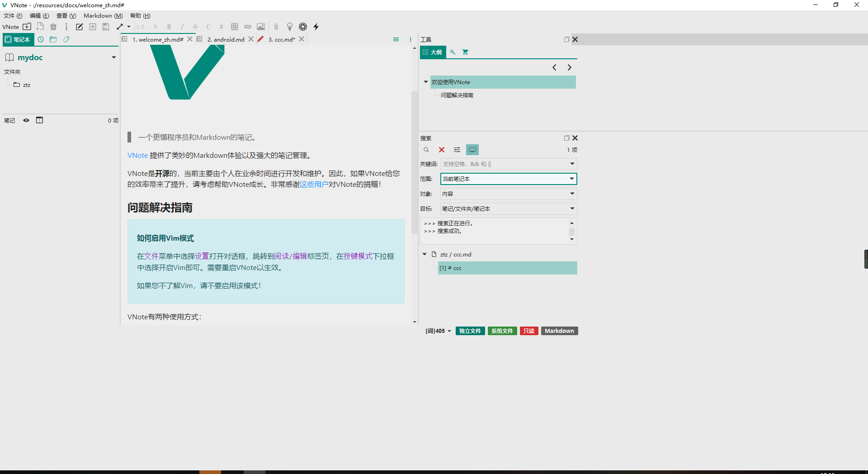Click the delete note trash icon

(x=53, y=27)
